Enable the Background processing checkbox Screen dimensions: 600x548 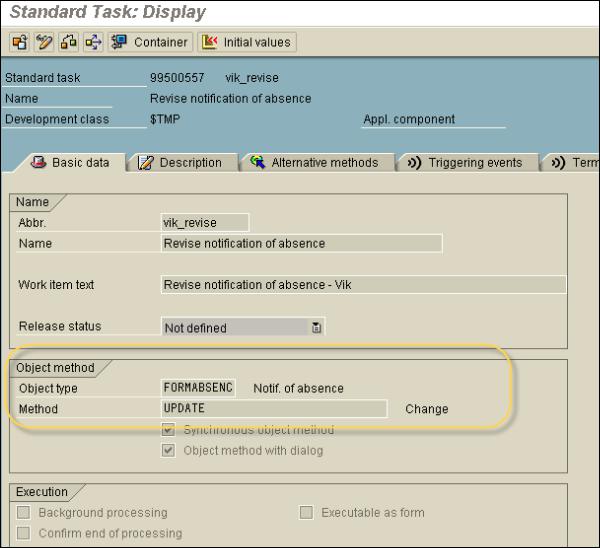23,513
